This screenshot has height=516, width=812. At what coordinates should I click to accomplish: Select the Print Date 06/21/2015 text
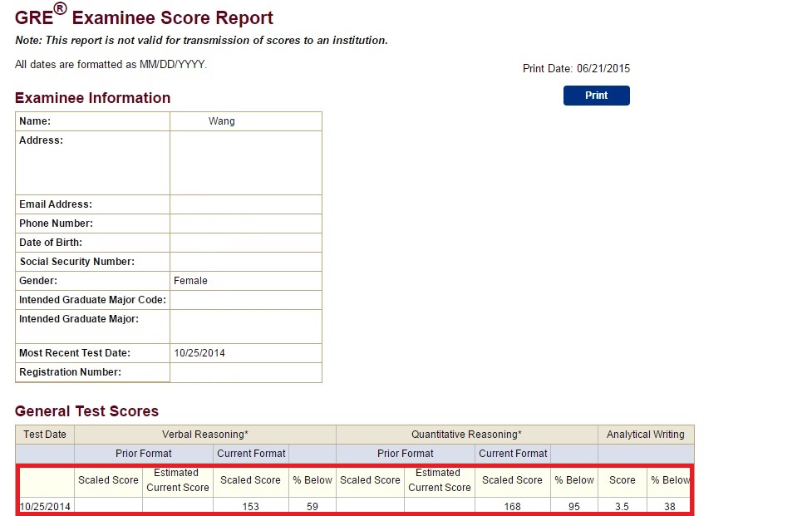pyautogui.click(x=576, y=68)
